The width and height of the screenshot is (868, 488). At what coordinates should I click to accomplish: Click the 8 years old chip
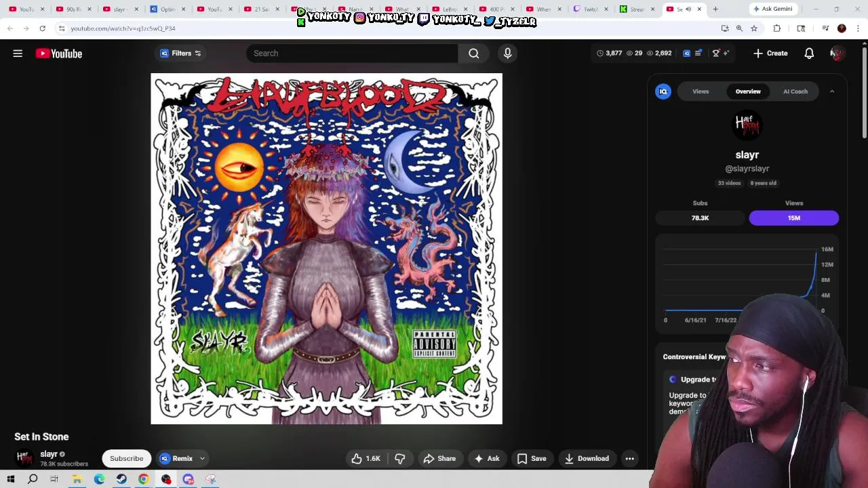[763, 183]
